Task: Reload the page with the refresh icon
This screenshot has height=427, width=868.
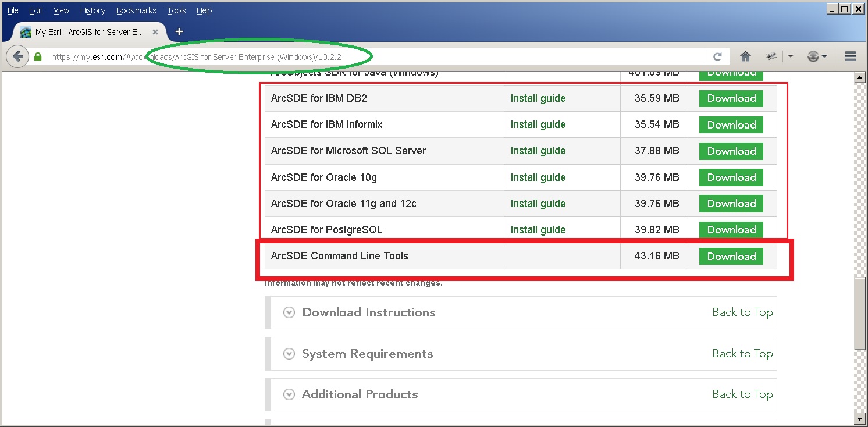Action: (717, 56)
